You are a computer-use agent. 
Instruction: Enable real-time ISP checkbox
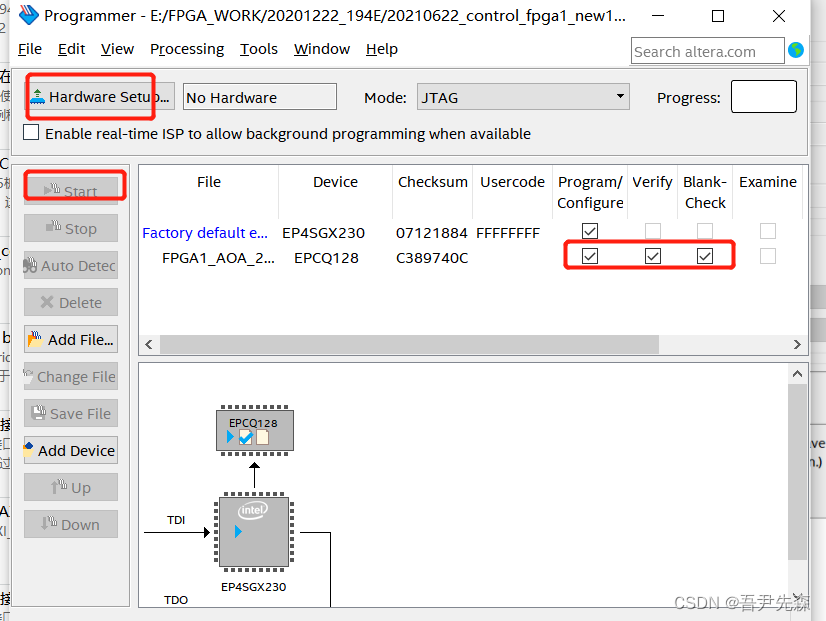pos(31,132)
